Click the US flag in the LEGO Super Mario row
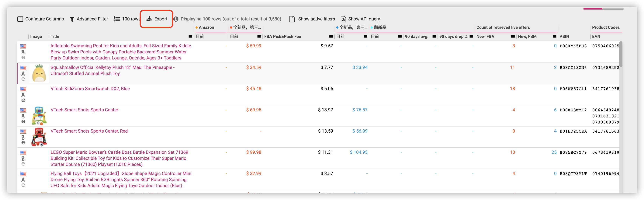644x200 pixels. pyautogui.click(x=23, y=153)
